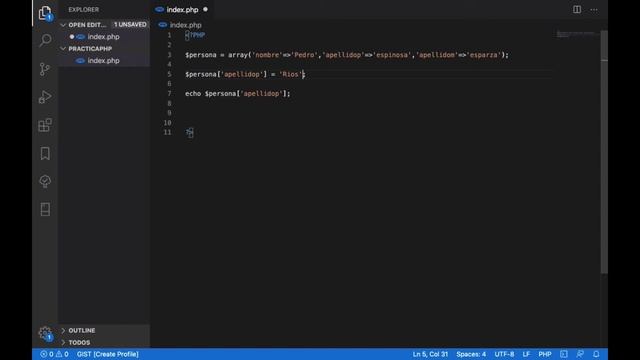The height and width of the screenshot is (360, 640).
Task: Expand the Outline section
Action: [63, 330]
